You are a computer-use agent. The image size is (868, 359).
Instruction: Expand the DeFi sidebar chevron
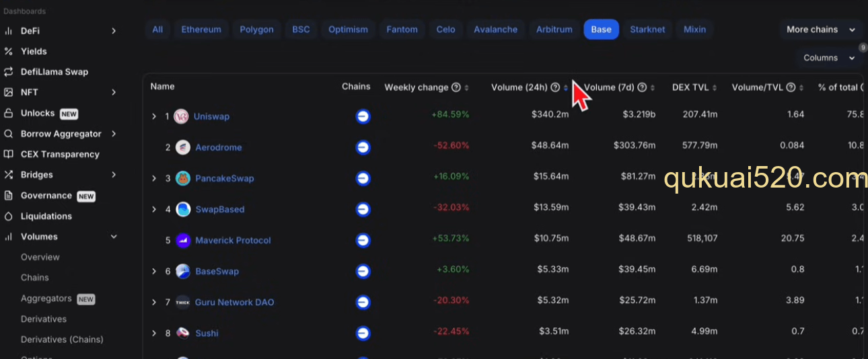point(114,31)
